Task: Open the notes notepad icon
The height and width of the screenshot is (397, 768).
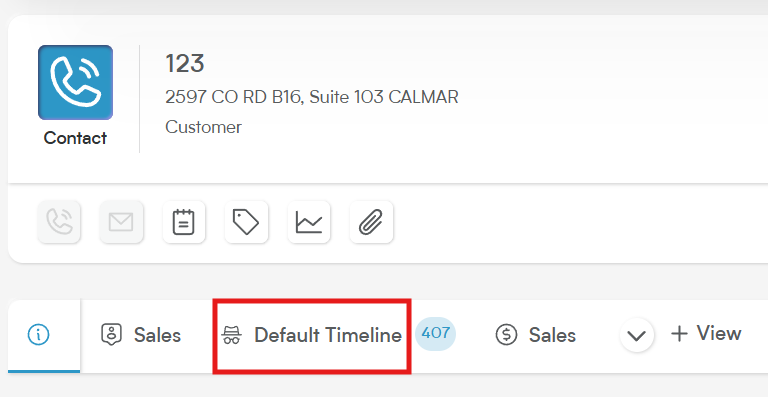Action: (x=184, y=222)
